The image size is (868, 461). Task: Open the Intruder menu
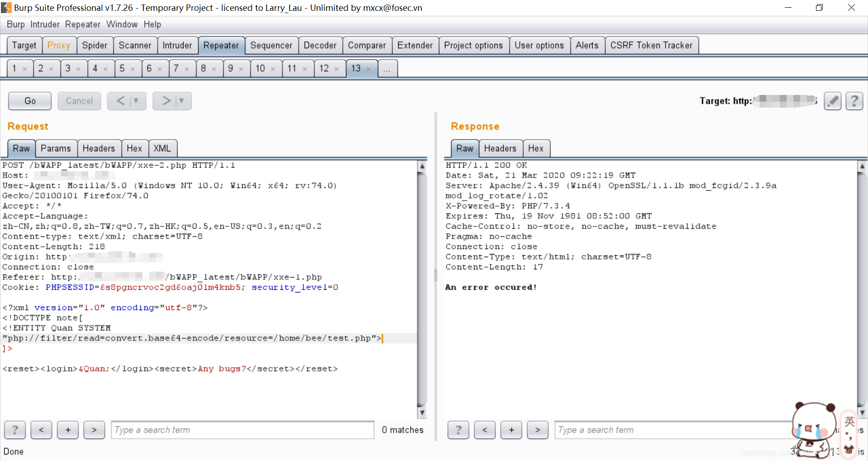point(45,24)
